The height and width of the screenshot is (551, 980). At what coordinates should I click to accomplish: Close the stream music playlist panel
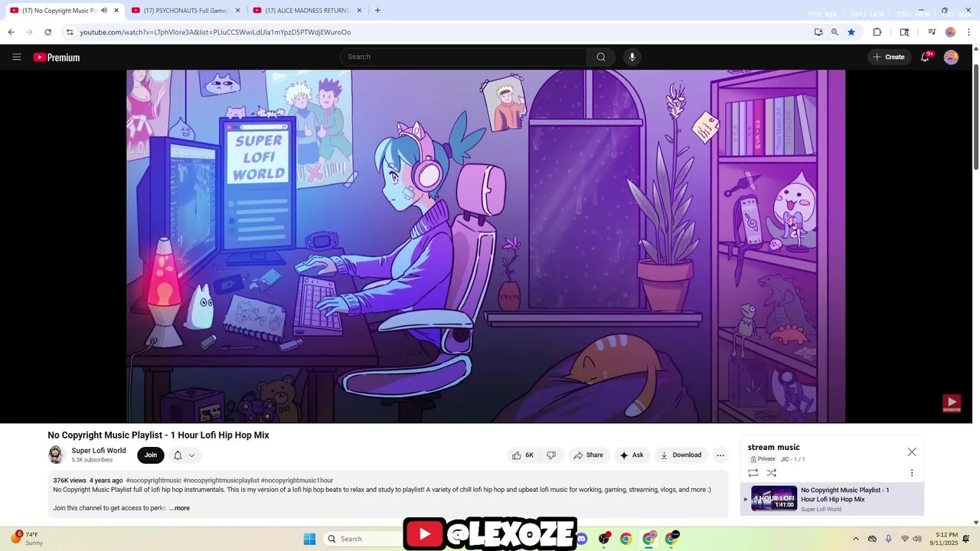(x=912, y=452)
